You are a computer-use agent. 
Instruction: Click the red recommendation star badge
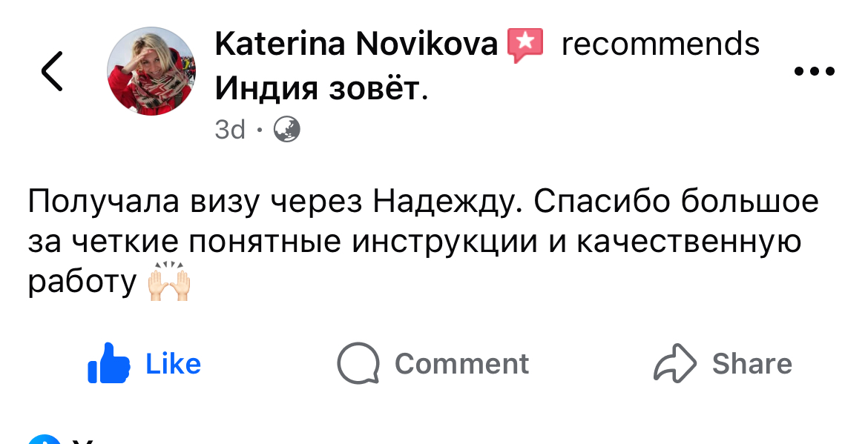coord(525,44)
